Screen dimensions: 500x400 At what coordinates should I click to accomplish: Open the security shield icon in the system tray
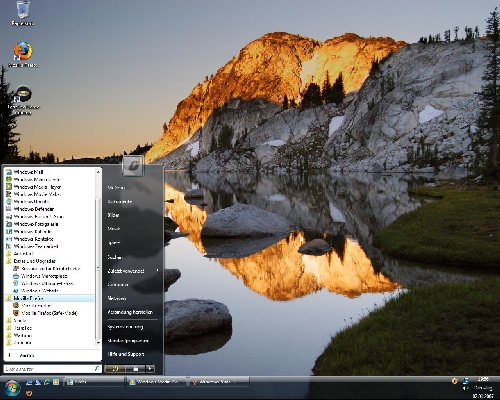pyautogui.click(x=454, y=381)
